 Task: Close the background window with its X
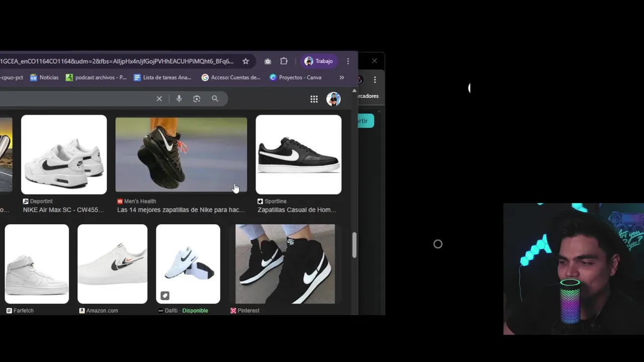374,61
